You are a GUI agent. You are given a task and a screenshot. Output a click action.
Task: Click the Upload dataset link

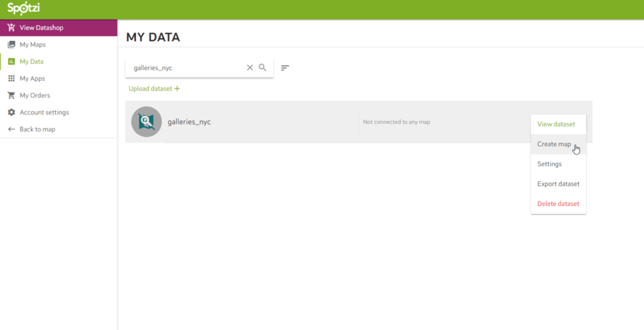point(155,88)
